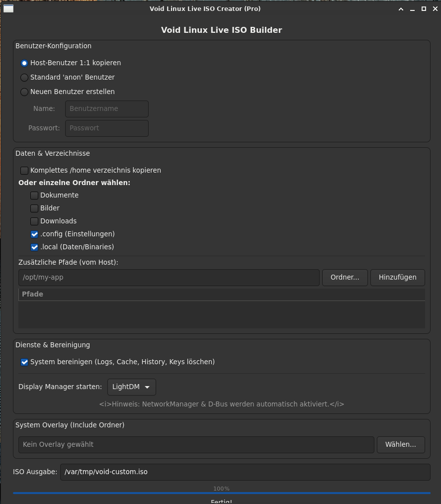The width and height of the screenshot is (441, 504).
Task: Toggle System bereinigen checkbox off
Action: tap(24, 362)
